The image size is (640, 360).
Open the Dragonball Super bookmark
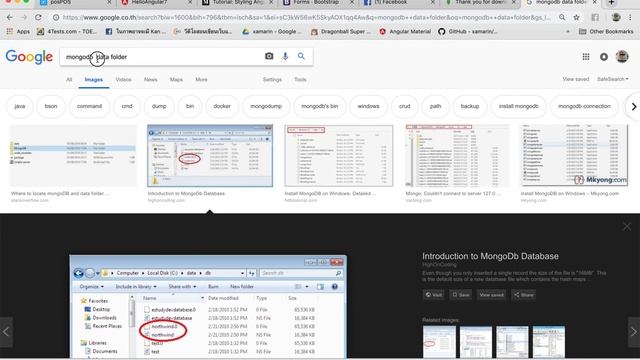click(341, 31)
